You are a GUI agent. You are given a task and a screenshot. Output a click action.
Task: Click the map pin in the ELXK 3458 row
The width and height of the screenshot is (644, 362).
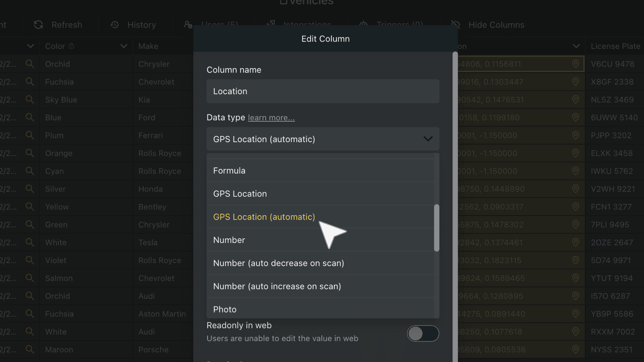pyautogui.click(x=575, y=153)
